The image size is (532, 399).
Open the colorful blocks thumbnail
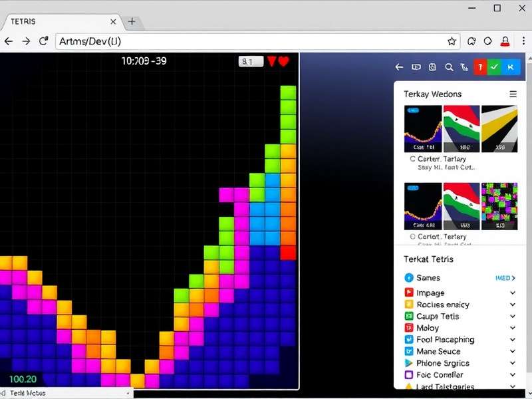tap(499, 206)
